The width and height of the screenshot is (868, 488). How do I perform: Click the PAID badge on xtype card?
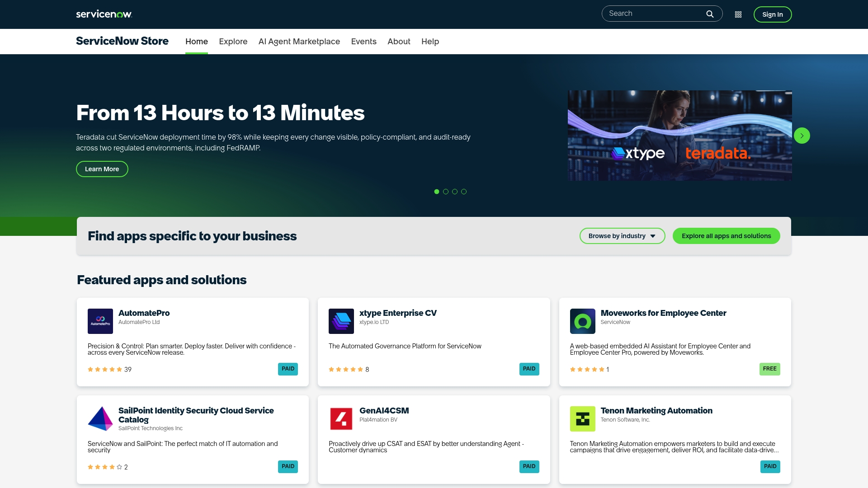point(529,369)
